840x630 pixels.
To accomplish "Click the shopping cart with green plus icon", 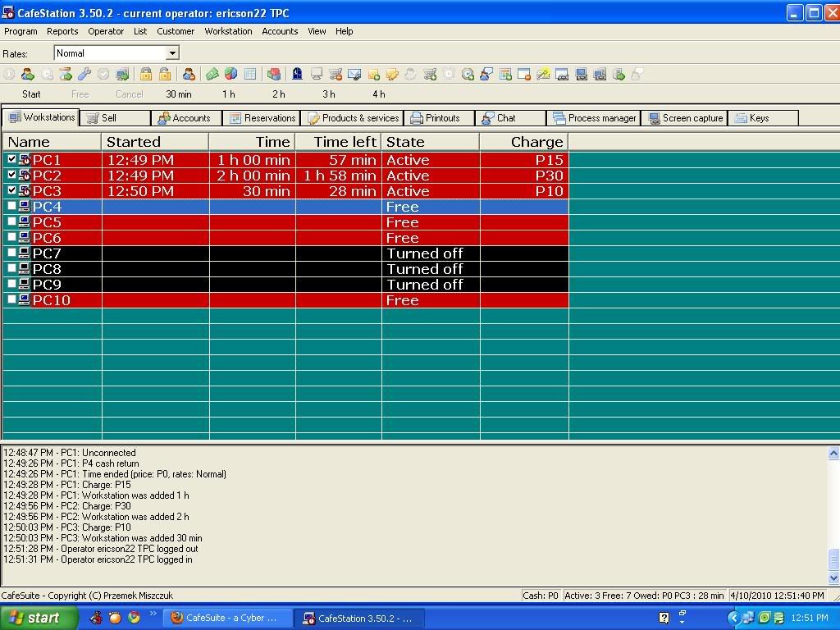I will pyautogui.click(x=430, y=75).
